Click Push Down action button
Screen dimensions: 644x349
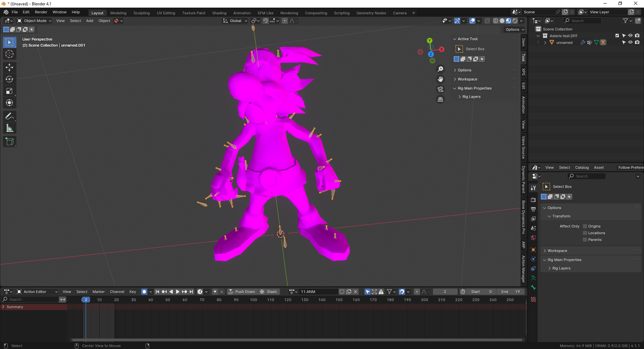(x=242, y=292)
